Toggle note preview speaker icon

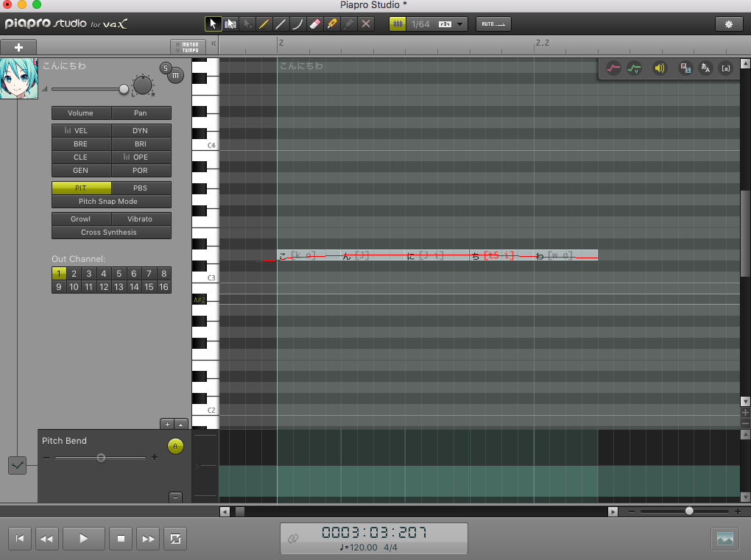click(660, 68)
